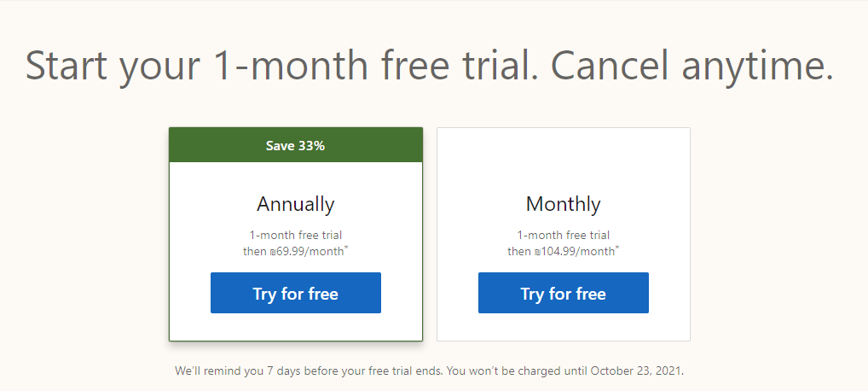This screenshot has height=391, width=868.
Task: Click the Annually plan title
Action: (296, 204)
